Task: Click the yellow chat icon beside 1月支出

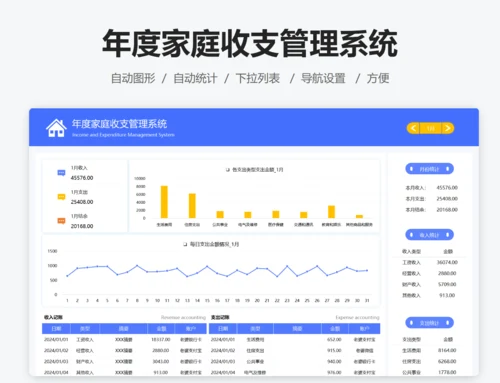Action: tap(61, 197)
